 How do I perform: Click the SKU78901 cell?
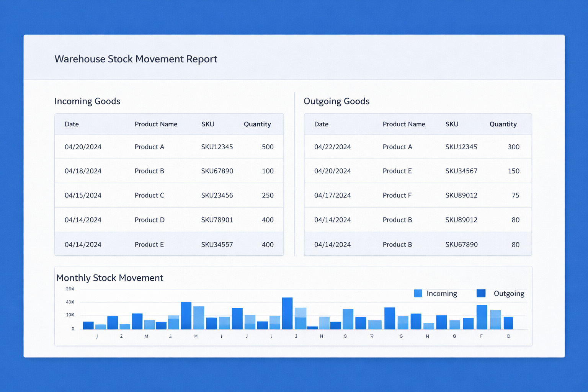[x=217, y=220]
